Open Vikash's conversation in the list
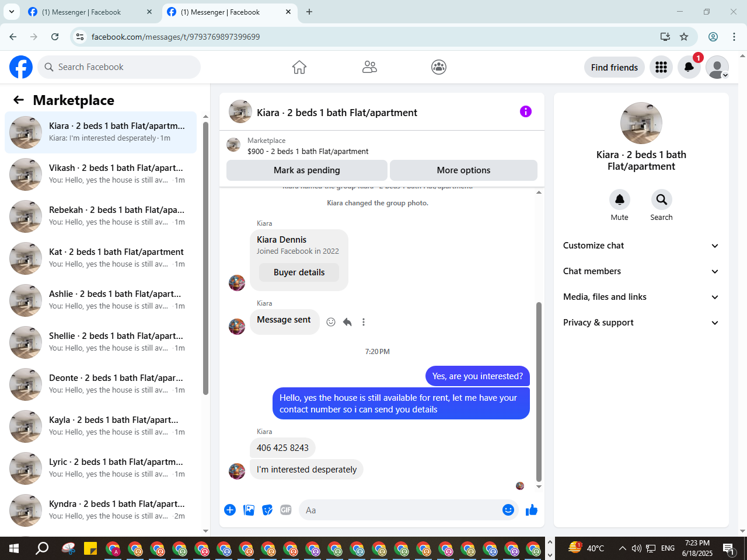This screenshot has height=560, width=747. (100, 174)
